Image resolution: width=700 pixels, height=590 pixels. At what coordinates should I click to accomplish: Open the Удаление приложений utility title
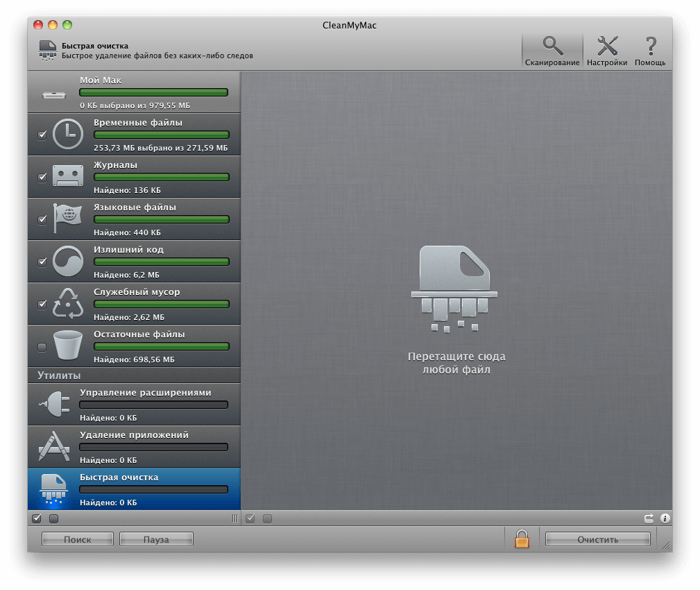click(134, 435)
